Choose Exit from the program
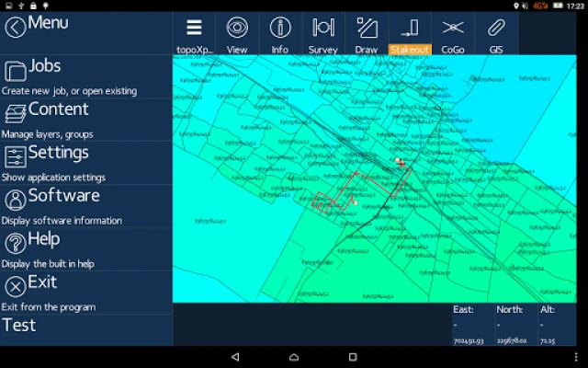Screen dimensions: 588x368 pos(86,293)
